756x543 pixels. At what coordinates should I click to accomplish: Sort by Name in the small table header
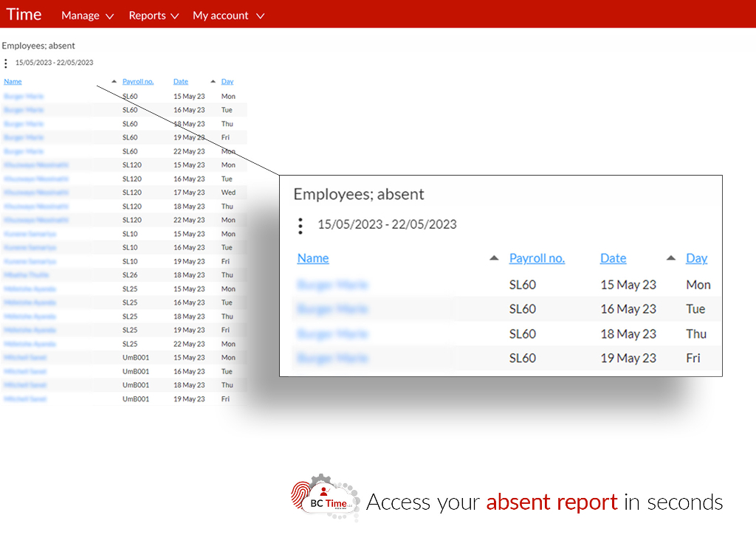[x=13, y=81]
